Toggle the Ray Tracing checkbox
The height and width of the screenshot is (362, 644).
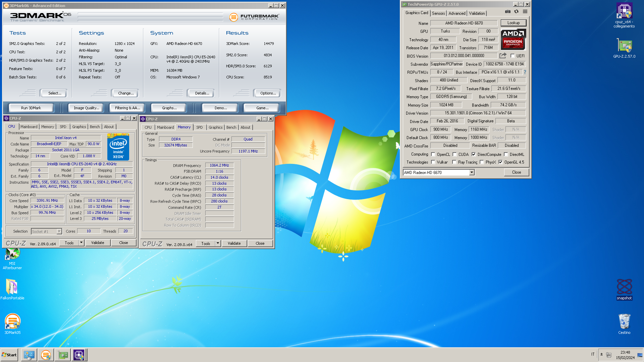click(454, 162)
